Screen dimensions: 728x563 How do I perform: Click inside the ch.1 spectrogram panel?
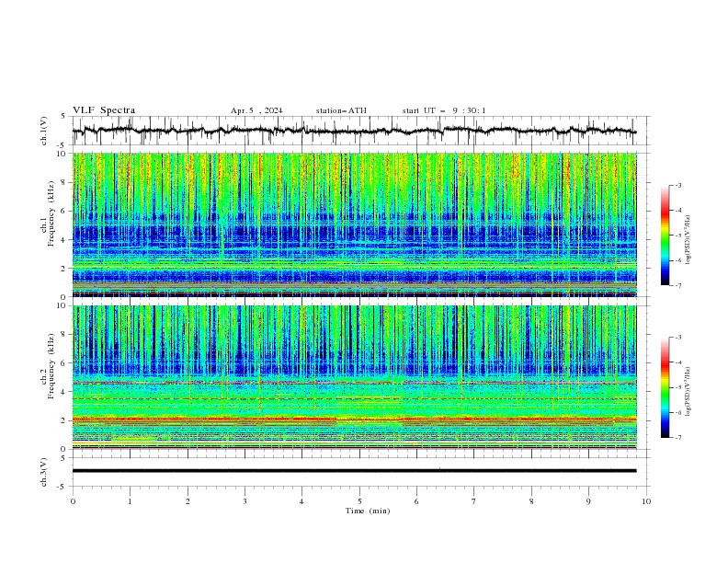point(354,224)
